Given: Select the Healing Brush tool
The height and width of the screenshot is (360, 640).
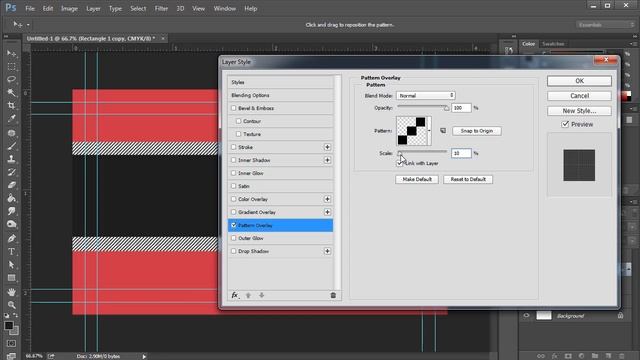Looking at the screenshot, I should (x=11, y=133).
